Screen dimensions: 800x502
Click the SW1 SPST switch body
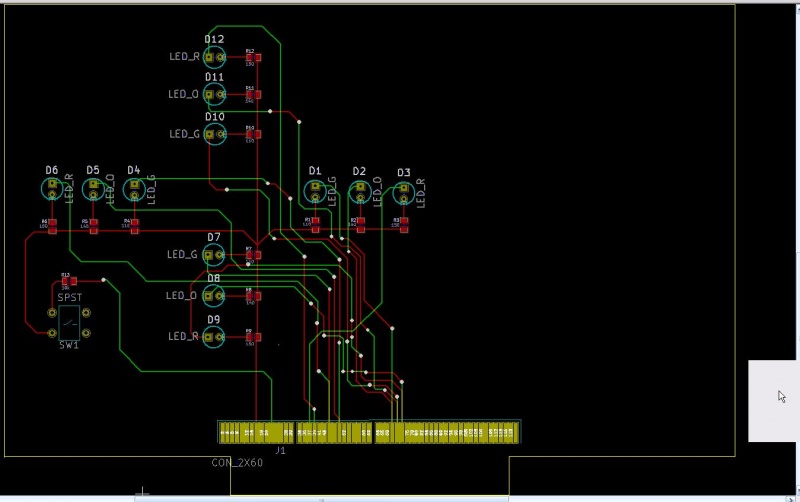coord(69,322)
